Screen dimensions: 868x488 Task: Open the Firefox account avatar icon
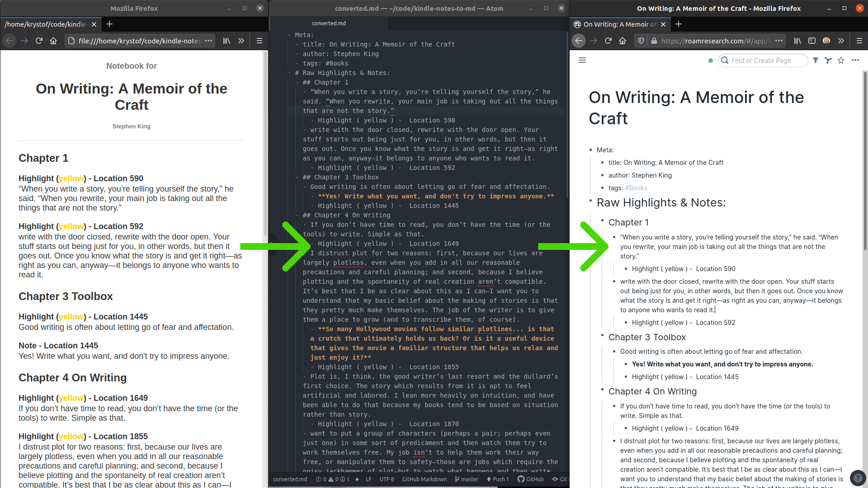(826, 41)
